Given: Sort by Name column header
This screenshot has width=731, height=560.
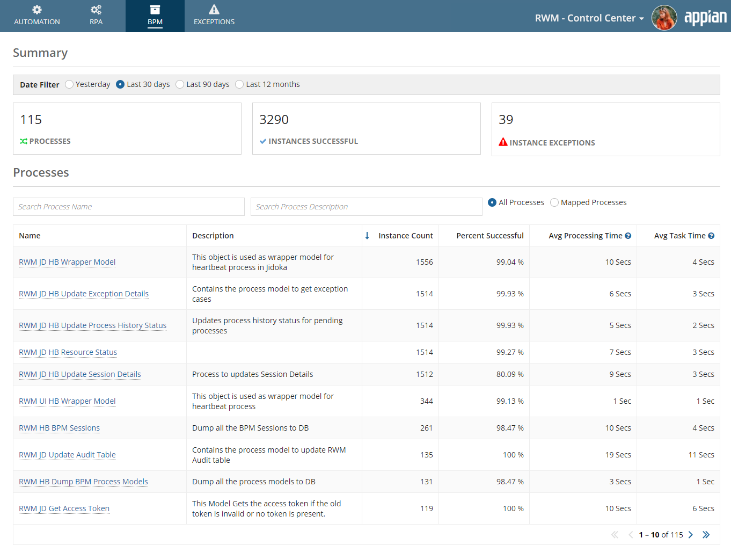Looking at the screenshot, I should point(30,236).
